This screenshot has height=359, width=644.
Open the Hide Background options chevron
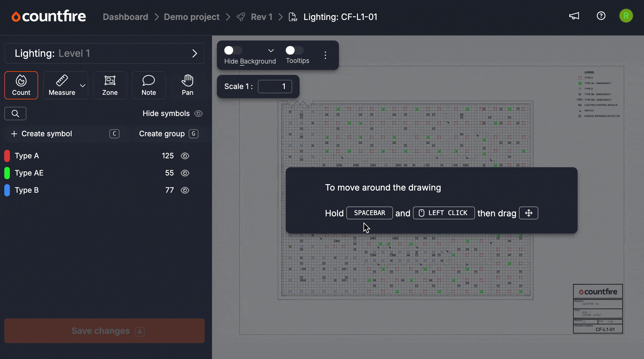click(271, 51)
